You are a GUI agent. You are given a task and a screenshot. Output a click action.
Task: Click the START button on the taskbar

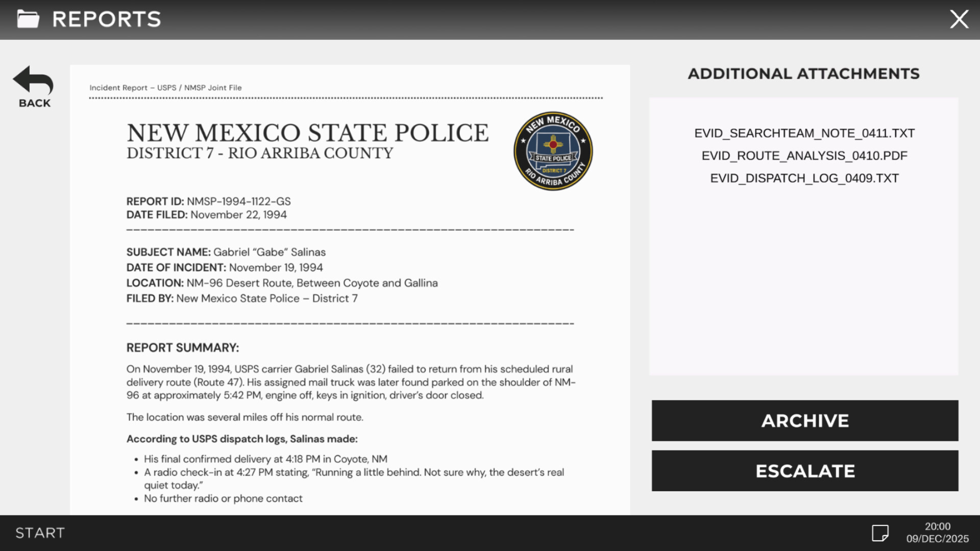pos(39,532)
